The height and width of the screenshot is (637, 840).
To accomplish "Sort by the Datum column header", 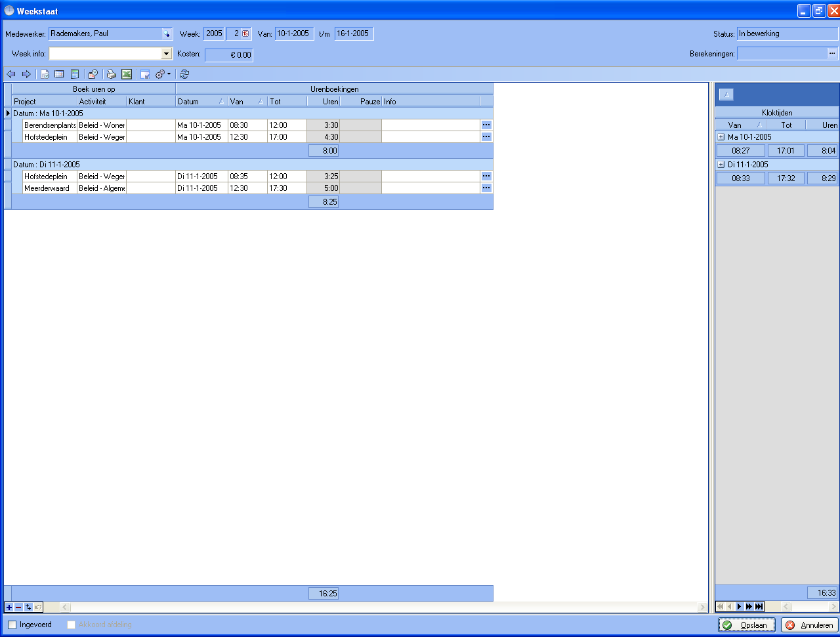I will (x=201, y=102).
